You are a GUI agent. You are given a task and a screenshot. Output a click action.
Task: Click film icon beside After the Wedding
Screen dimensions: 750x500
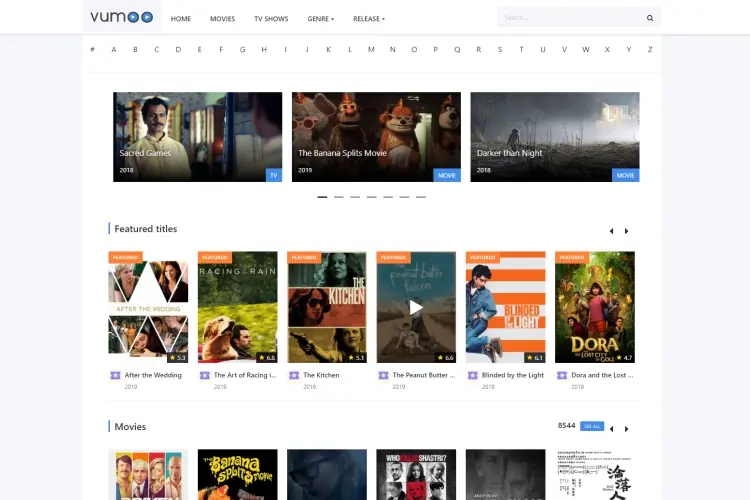coord(115,376)
